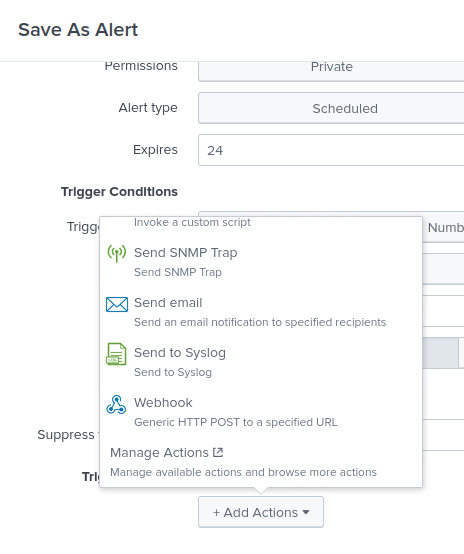
Task: Click the blue envelope Send email icon
Action: [117, 304]
